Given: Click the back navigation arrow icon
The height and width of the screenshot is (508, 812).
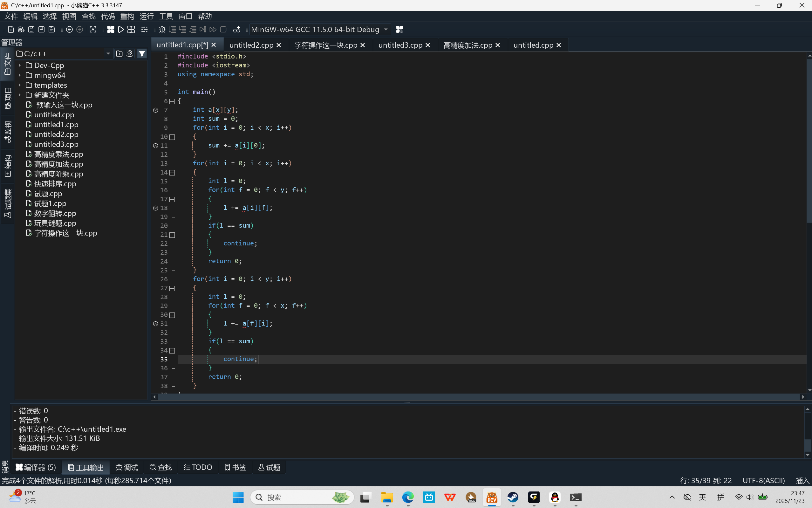Looking at the screenshot, I should [69, 30].
